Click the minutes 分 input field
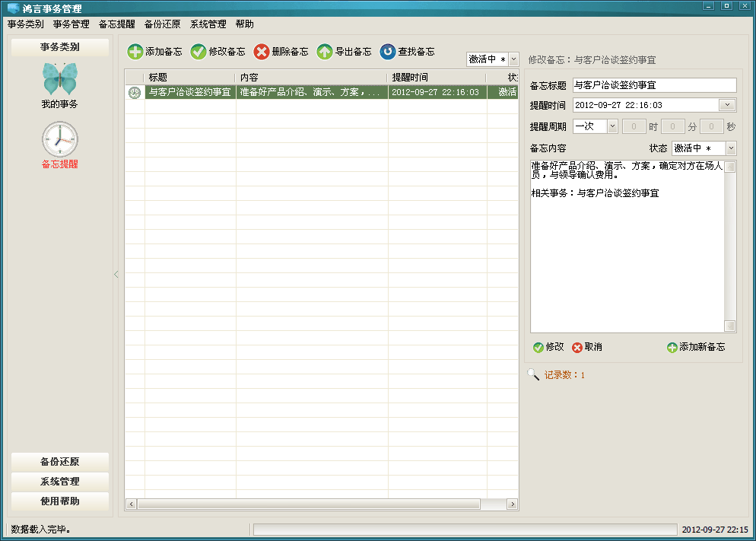The width and height of the screenshot is (756, 541). coord(672,126)
